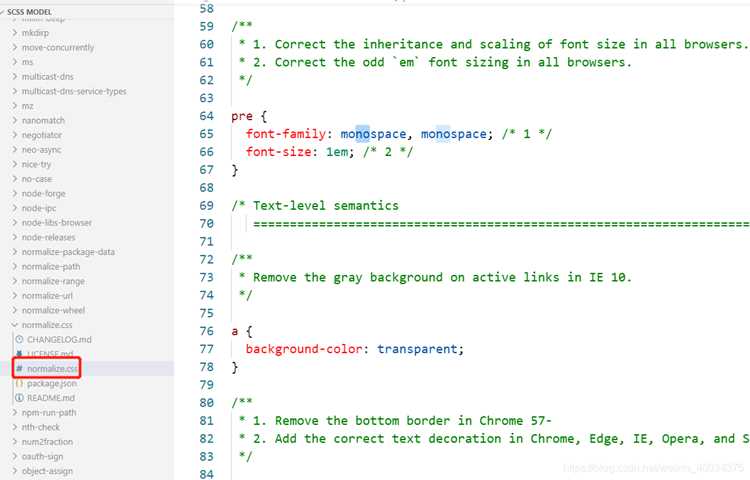
Task: Expand the multicast-dns-service-types folder chevron
Action: (x=15, y=91)
